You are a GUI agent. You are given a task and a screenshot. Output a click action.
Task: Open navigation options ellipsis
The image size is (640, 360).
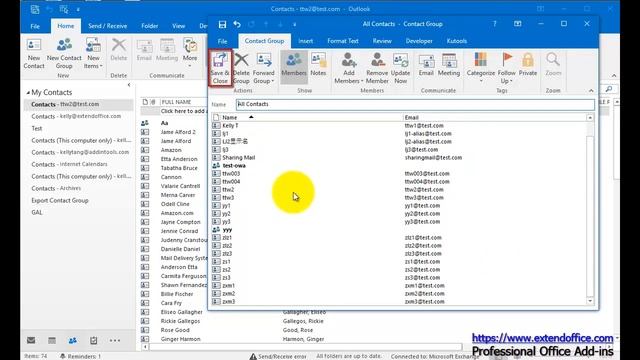click(115, 340)
